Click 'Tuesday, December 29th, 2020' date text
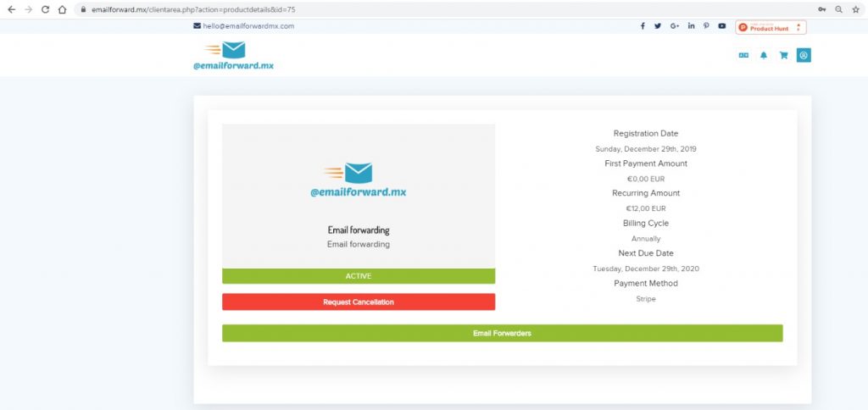 (x=645, y=269)
